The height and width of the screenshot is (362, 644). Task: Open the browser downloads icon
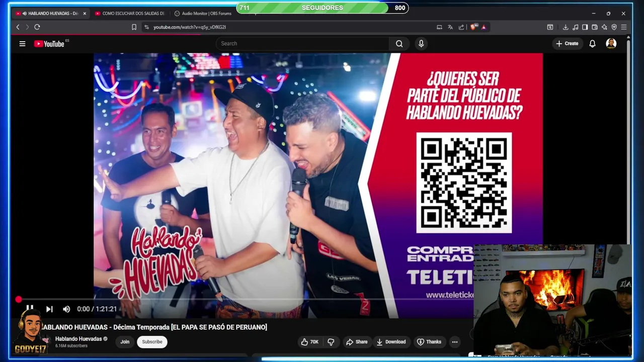[566, 27]
